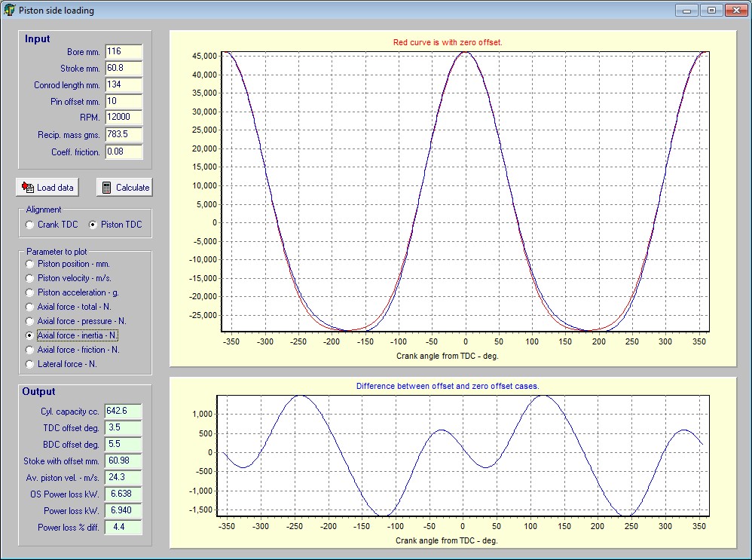The height and width of the screenshot is (560, 752).
Task: Focus the Stroke mm. field
Action: [x=124, y=69]
